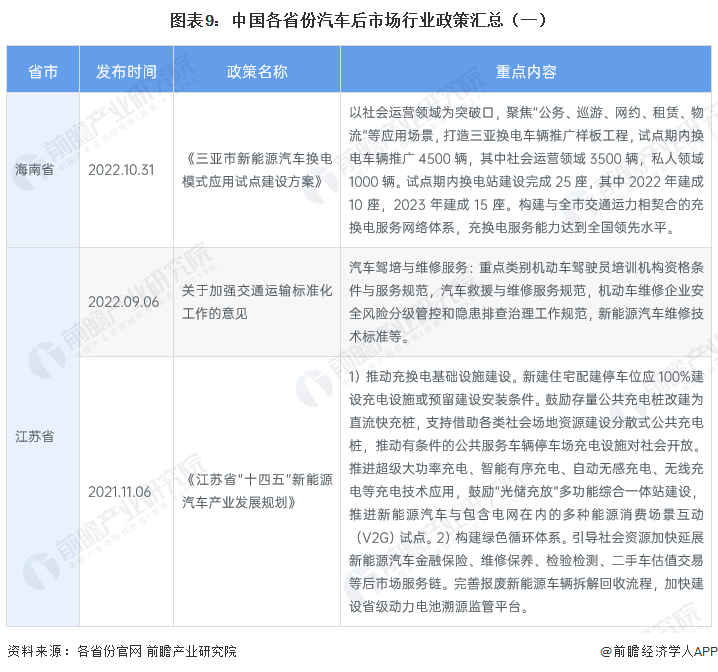Click the content cell beginning 以社会运营领域为突破口
Image resolution: width=718 pixels, height=672 pixels.
click(526, 170)
